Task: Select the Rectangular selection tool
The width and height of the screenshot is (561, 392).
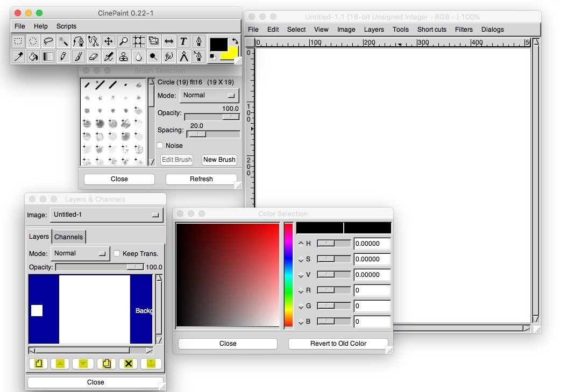Action: pyautogui.click(x=18, y=41)
